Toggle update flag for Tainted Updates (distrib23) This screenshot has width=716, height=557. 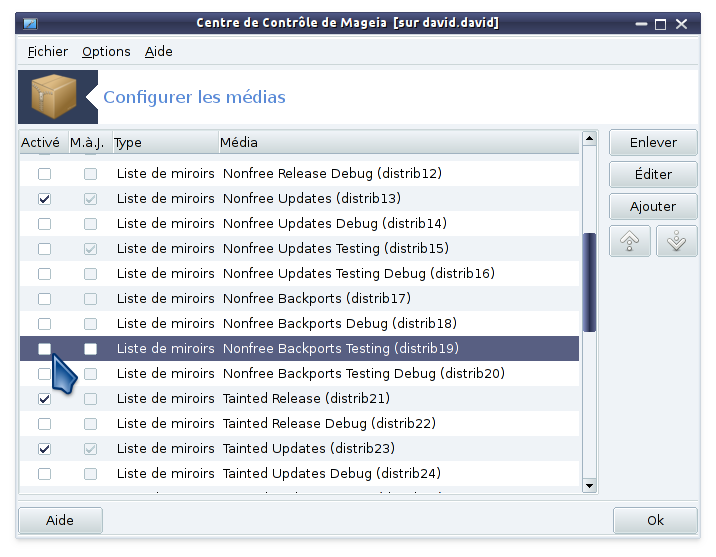click(90, 449)
